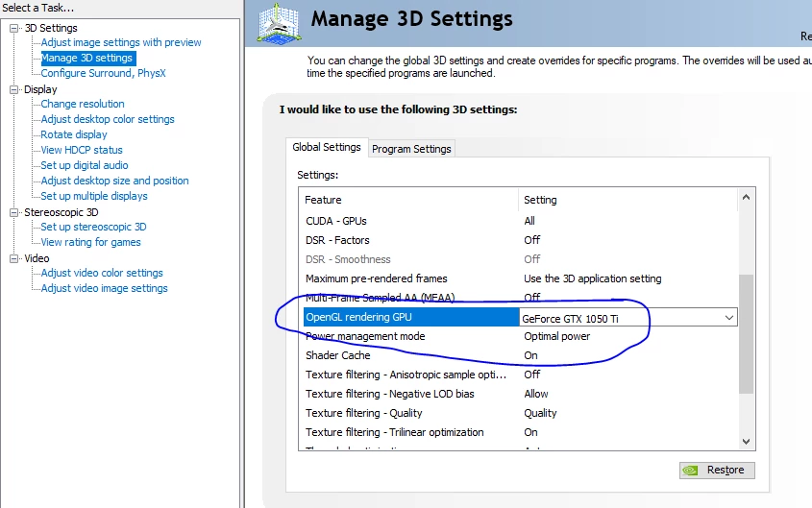Collapse the Display tree node
This screenshot has width=812, height=508.
pos(14,89)
